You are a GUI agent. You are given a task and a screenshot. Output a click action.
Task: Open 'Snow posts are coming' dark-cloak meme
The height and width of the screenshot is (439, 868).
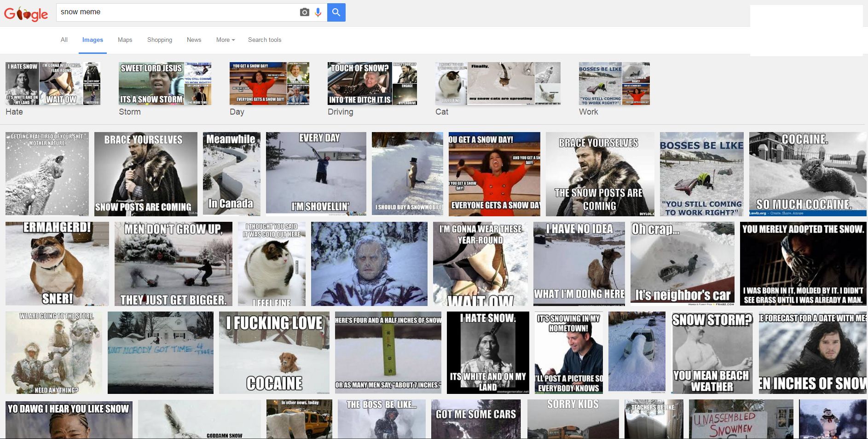145,174
